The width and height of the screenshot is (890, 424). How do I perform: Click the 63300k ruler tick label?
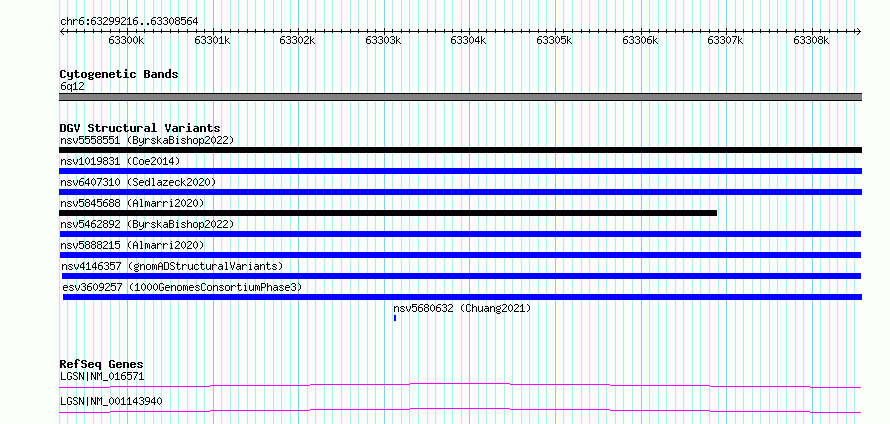pos(127,41)
